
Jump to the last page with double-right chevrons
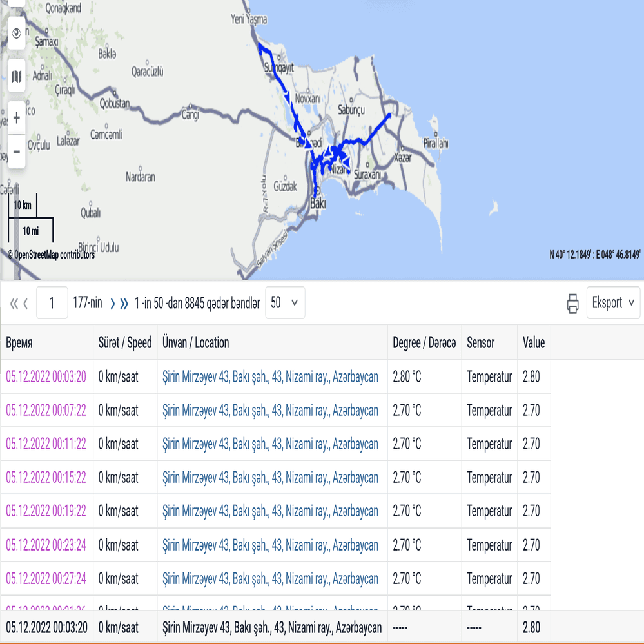[123, 302]
